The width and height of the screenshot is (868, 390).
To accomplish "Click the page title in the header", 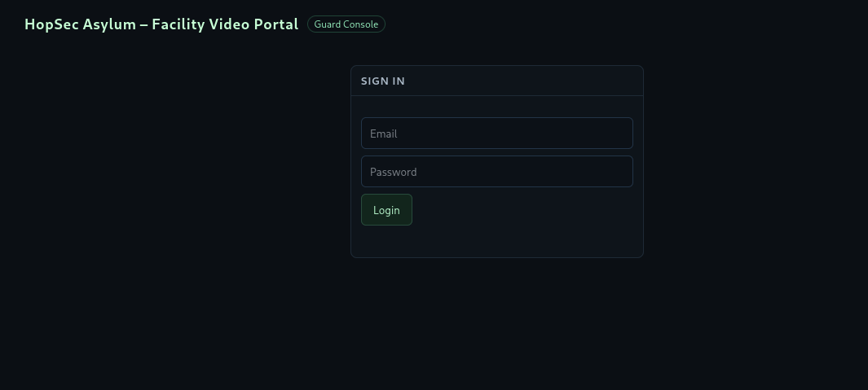I will click(161, 24).
